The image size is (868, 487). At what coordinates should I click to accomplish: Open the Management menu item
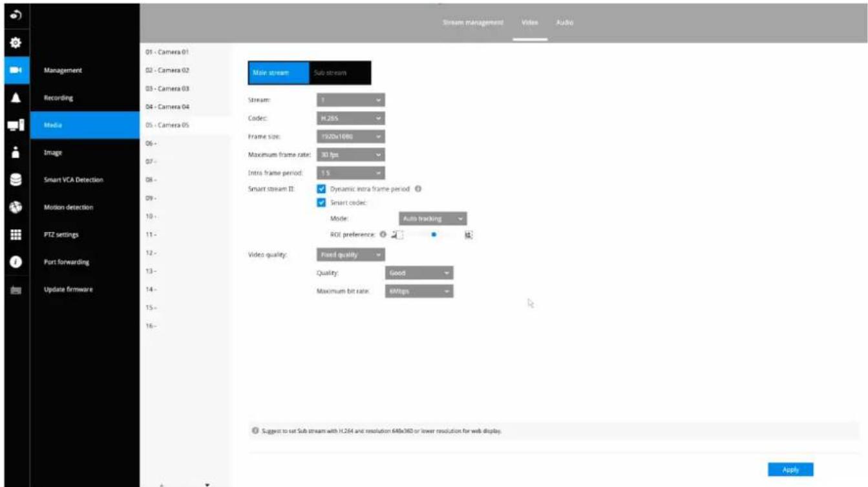click(x=85, y=70)
